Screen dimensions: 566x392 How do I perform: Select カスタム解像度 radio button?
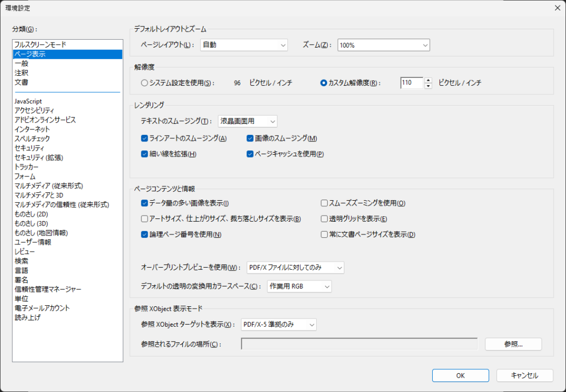pyautogui.click(x=324, y=83)
